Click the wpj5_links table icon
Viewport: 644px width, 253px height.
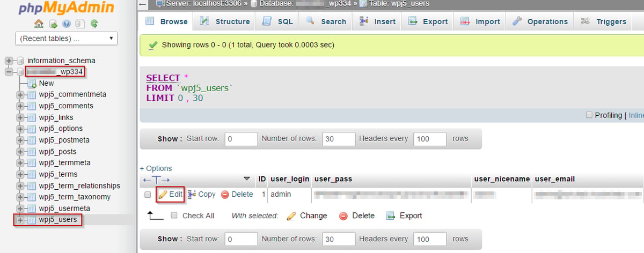click(x=32, y=117)
